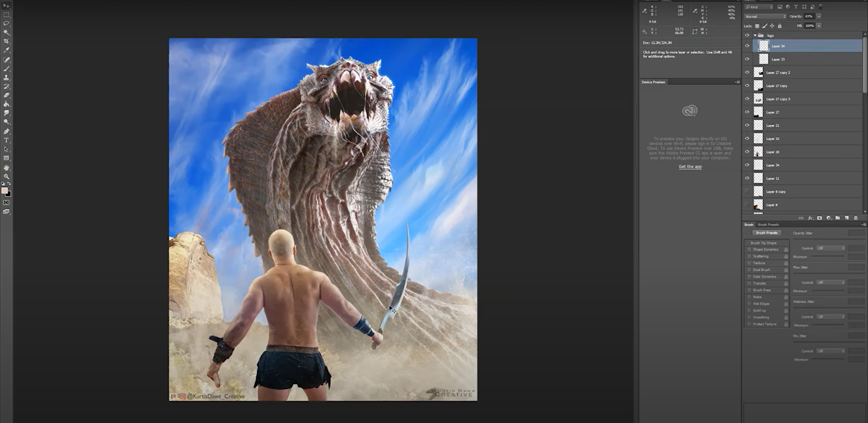The width and height of the screenshot is (868, 423).
Task: Select the History Brush tool
Action: pos(6,86)
